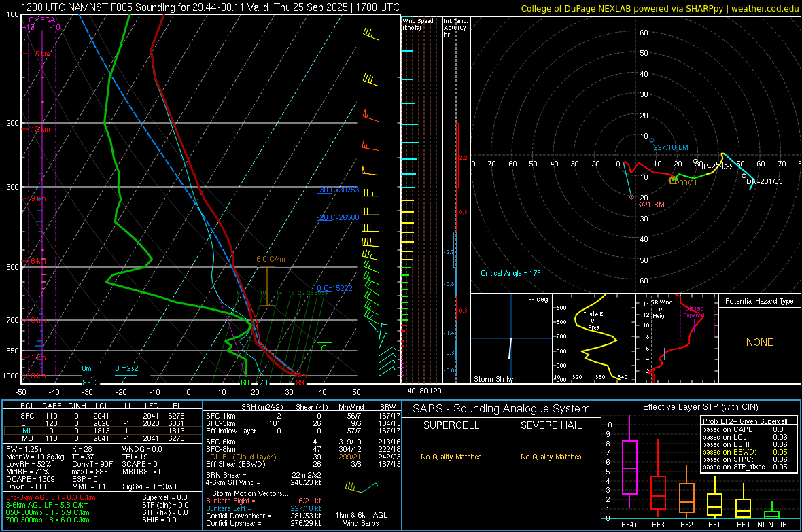Click the 'Corfidi Downshear = 281/53 kt' line
Screen dimensions: 802x532
(x=264, y=516)
